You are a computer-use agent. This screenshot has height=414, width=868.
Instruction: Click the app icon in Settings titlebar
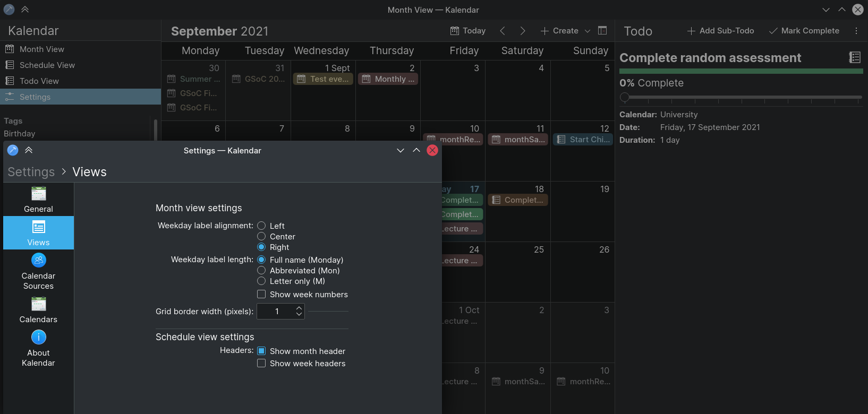click(x=13, y=150)
